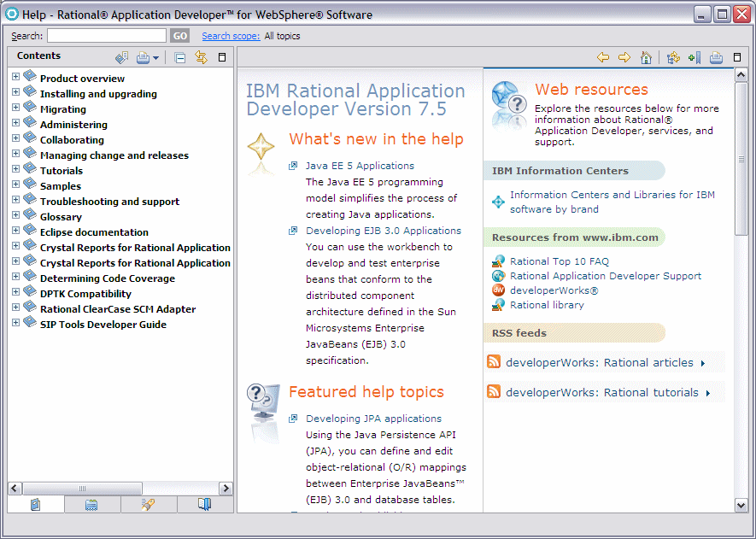Maximize the help content pane

point(736,57)
